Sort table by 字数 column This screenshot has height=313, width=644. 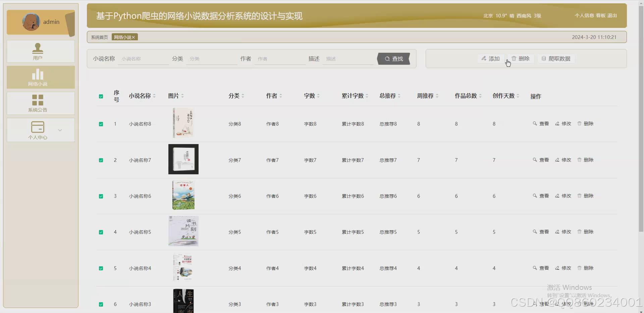318,96
